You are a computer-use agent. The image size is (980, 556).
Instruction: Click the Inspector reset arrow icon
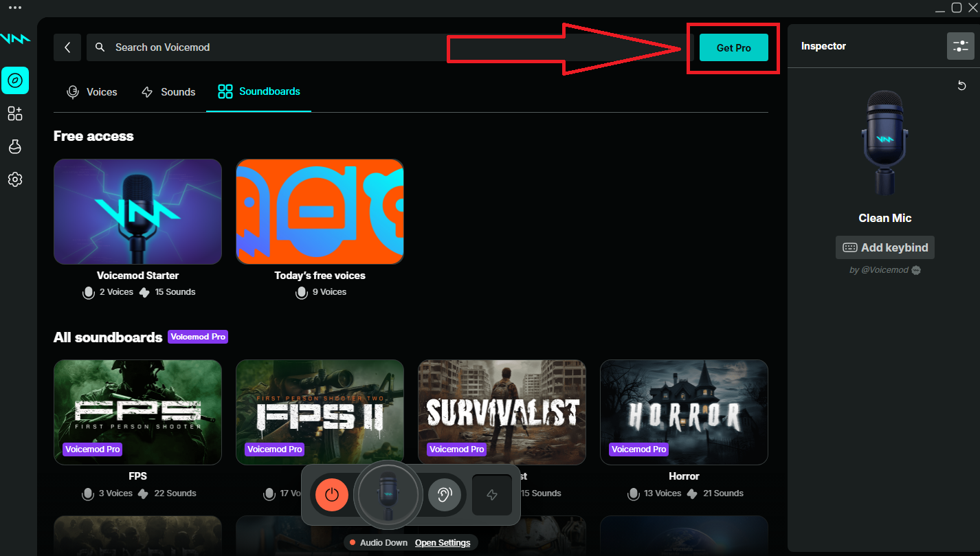point(962,85)
